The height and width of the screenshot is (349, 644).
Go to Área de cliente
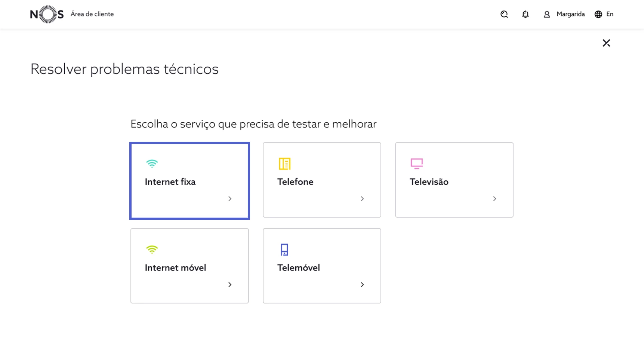[92, 14]
